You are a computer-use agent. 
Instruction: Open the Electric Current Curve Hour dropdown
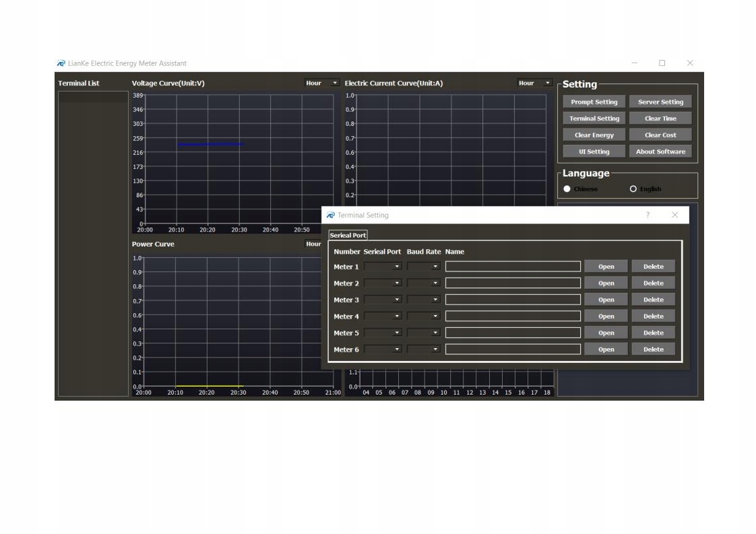[x=534, y=83]
